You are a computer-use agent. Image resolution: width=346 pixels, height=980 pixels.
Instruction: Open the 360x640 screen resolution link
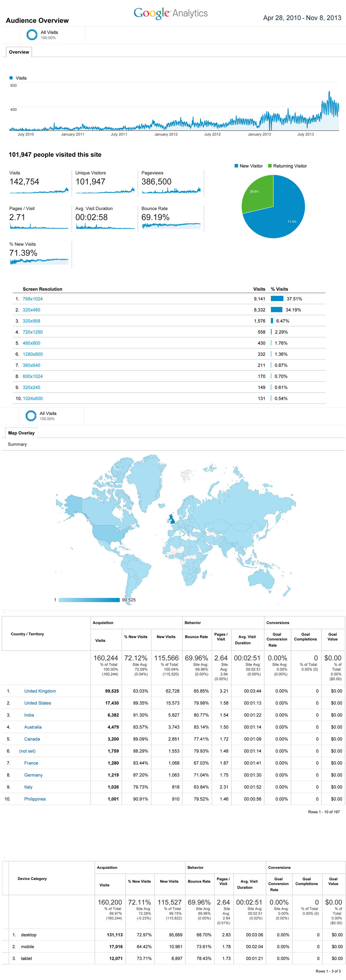point(31,365)
